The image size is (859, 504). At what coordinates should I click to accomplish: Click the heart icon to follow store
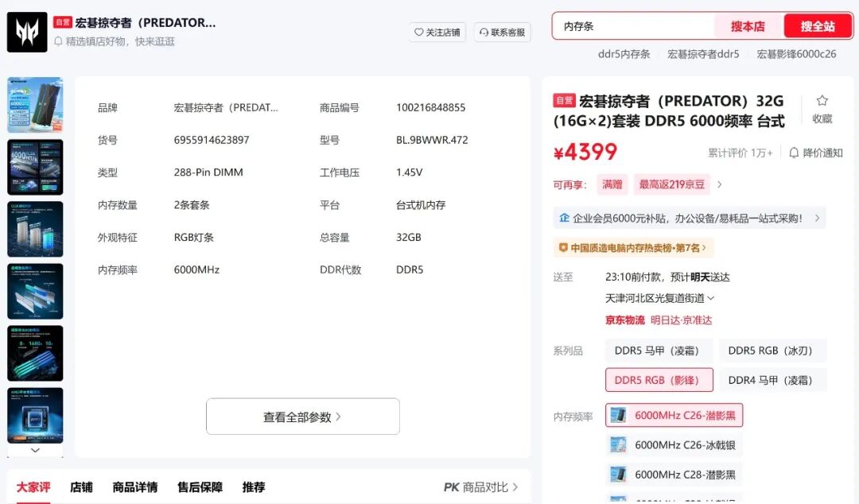(418, 33)
